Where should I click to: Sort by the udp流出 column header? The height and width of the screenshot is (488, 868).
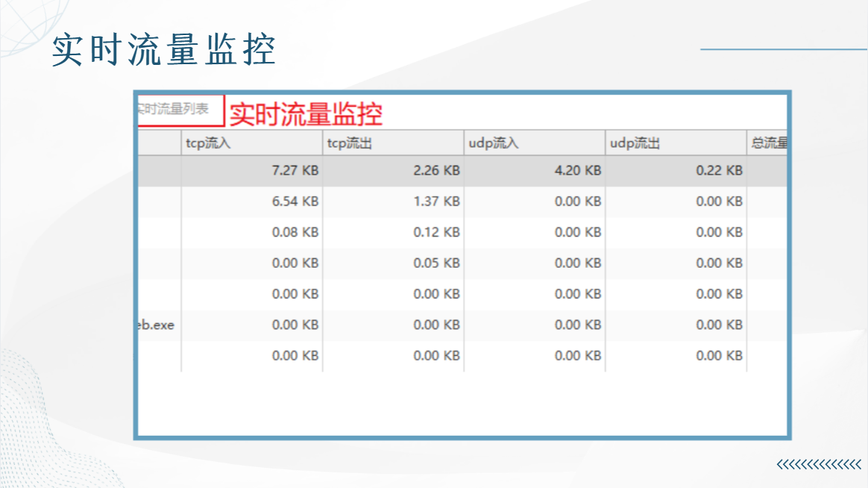pos(676,143)
